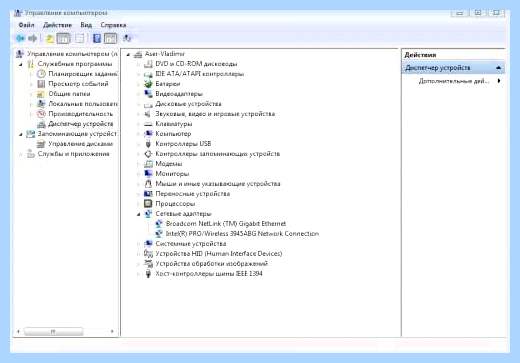Collapse the Сетевые адаптеры node

click(x=138, y=214)
